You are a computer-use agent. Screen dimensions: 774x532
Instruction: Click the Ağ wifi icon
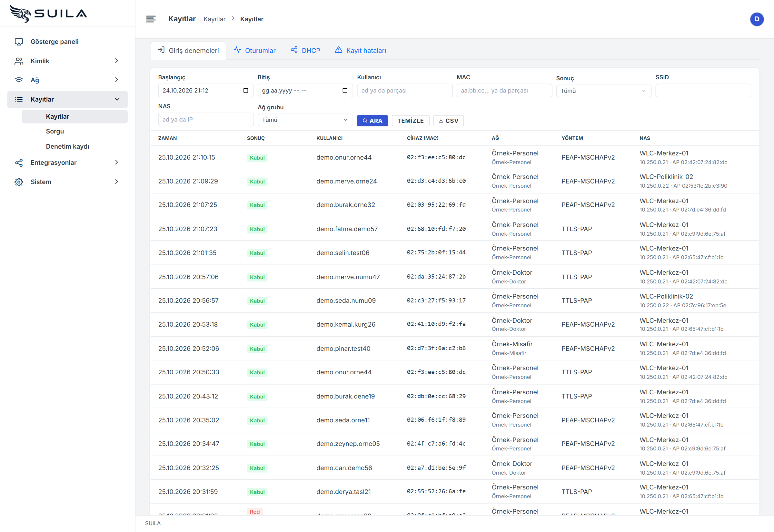(x=19, y=80)
